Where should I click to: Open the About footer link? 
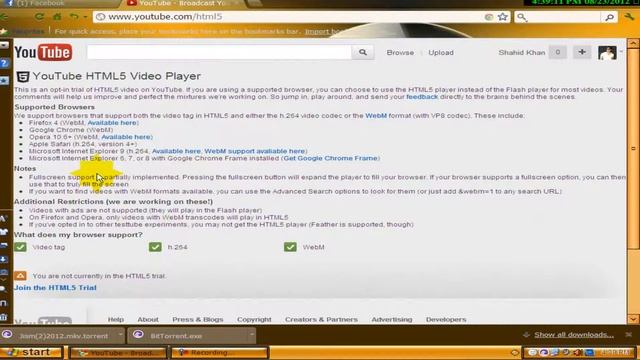click(x=148, y=320)
